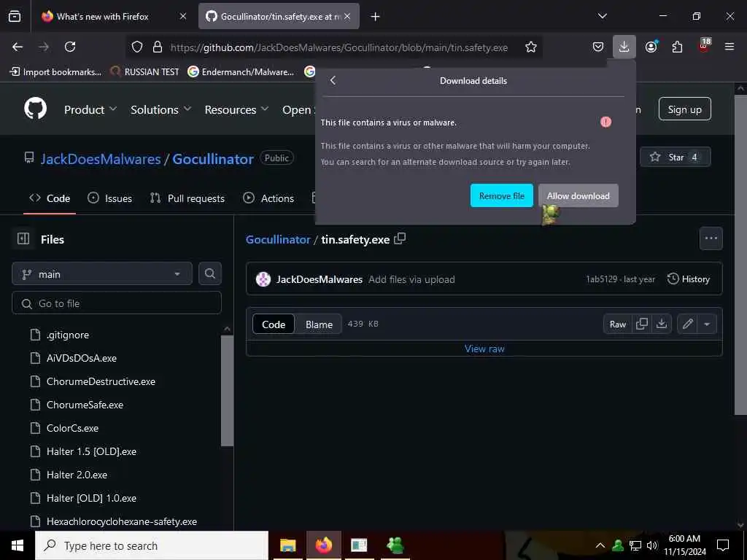Open the Firefox hamburger menu

729,47
